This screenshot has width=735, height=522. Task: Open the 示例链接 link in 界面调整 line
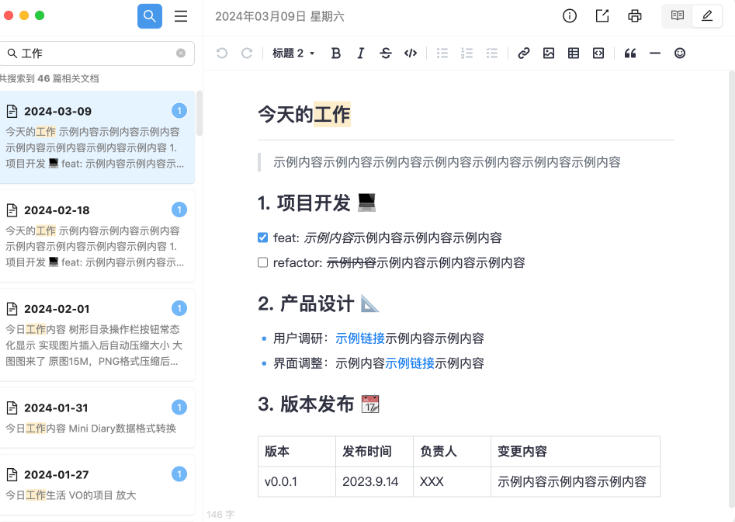coord(410,363)
